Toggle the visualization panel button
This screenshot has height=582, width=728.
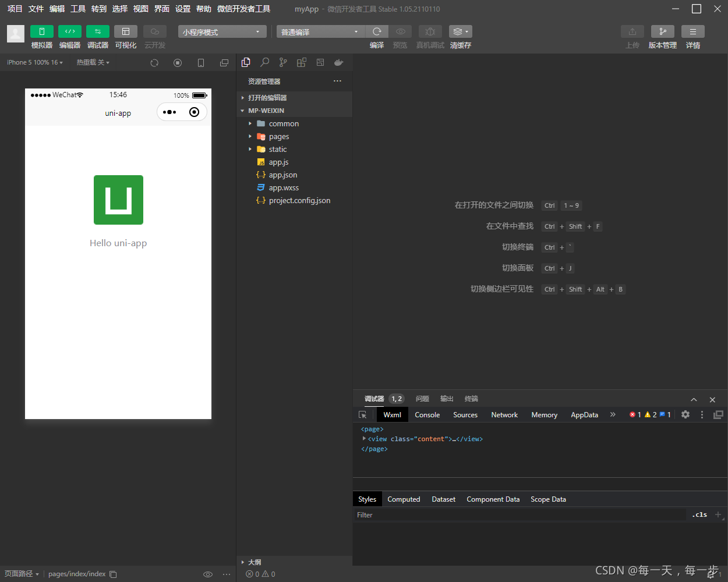coord(126,31)
